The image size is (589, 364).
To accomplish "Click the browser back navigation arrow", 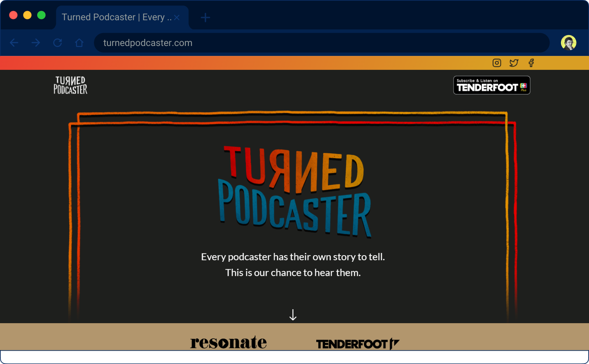I will (14, 43).
